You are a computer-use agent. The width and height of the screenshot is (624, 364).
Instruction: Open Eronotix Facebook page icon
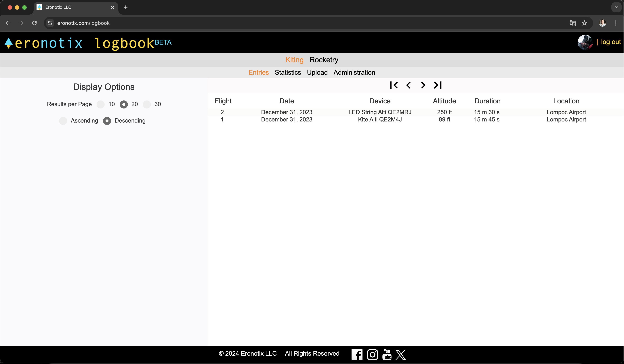click(357, 354)
